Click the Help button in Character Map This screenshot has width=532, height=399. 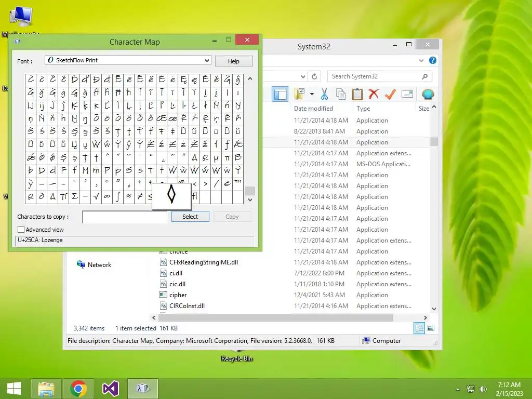pos(234,61)
